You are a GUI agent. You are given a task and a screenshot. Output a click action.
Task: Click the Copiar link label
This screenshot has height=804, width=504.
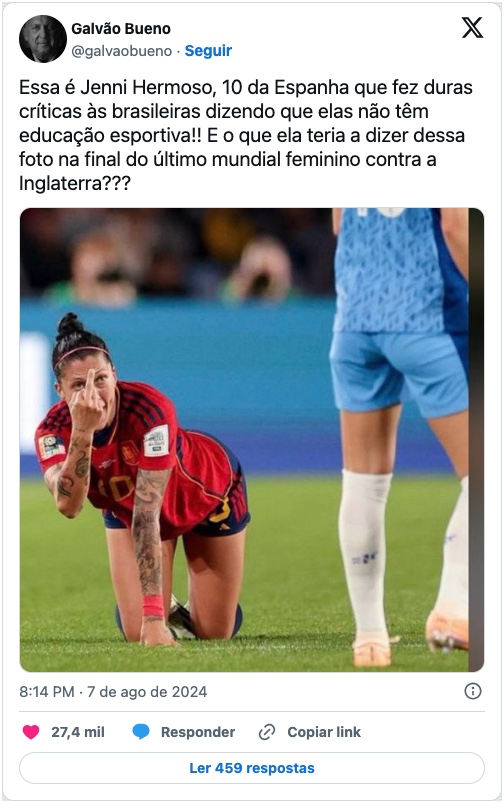click(324, 732)
